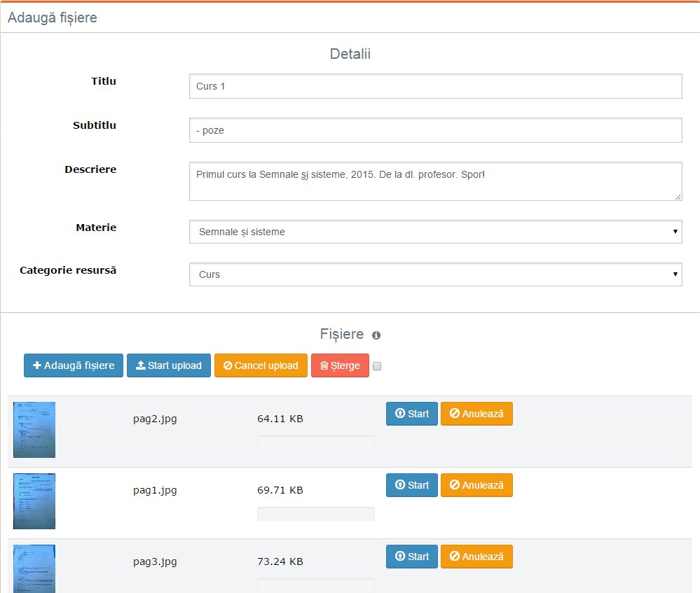Click the info icon next to Fișiere
The image size is (700, 593).
(376, 335)
